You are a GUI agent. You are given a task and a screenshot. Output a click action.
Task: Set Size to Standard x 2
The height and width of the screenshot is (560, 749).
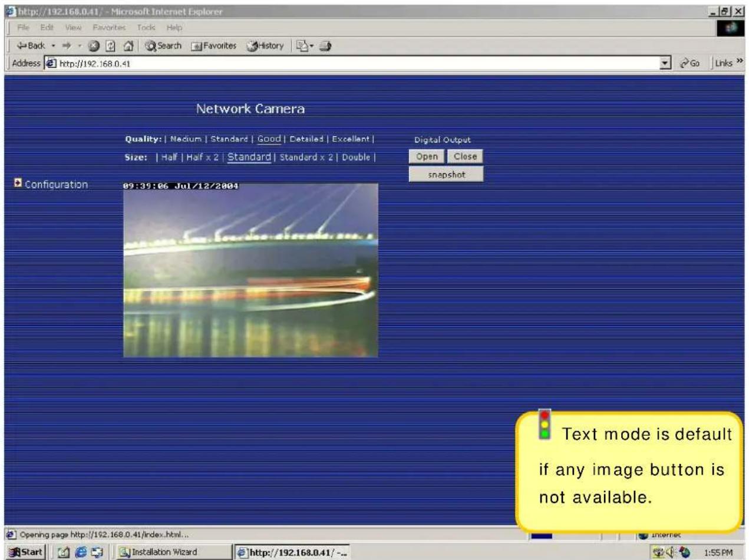pos(306,157)
